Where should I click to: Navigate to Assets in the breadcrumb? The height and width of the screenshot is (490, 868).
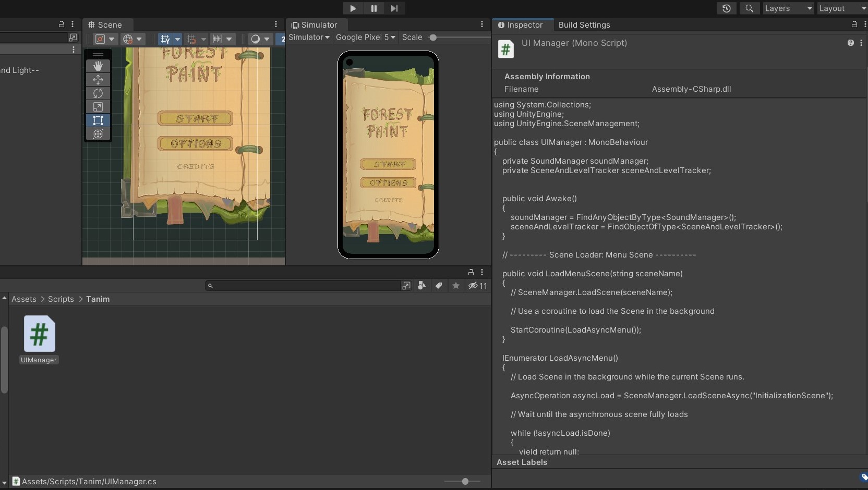point(24,299)
